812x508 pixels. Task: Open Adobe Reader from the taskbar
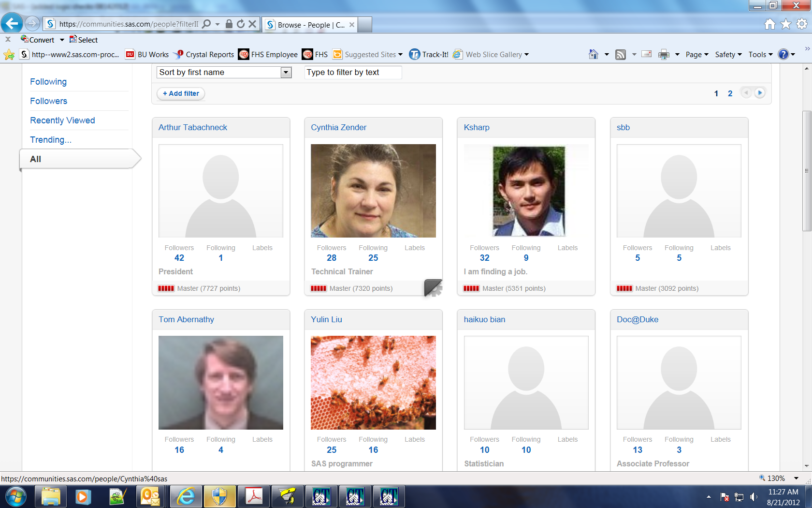[x=253, y=496]
